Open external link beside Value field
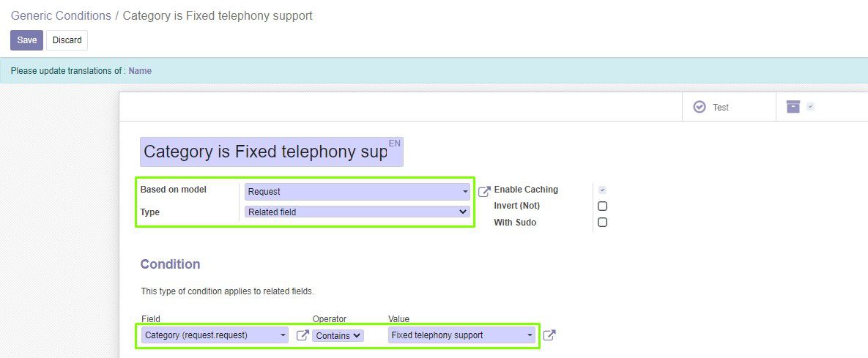The height and width of the screenshot is (358, 868). click(x=549, y=335)
